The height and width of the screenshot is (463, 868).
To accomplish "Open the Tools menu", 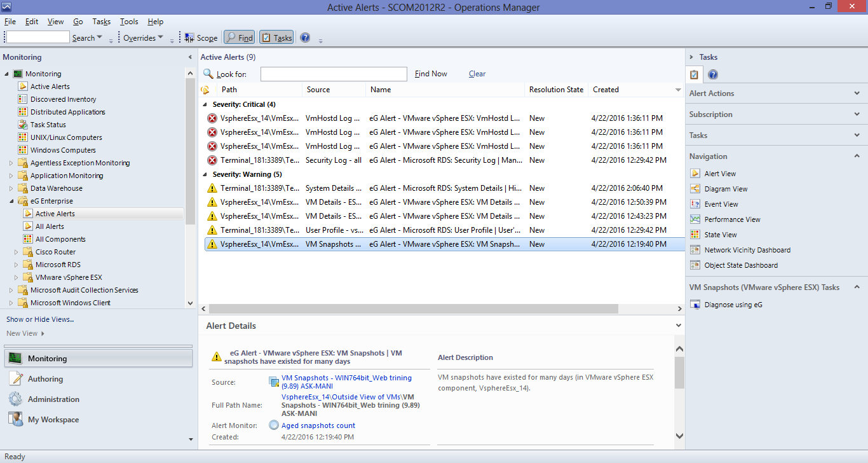I will click(129, 22).
